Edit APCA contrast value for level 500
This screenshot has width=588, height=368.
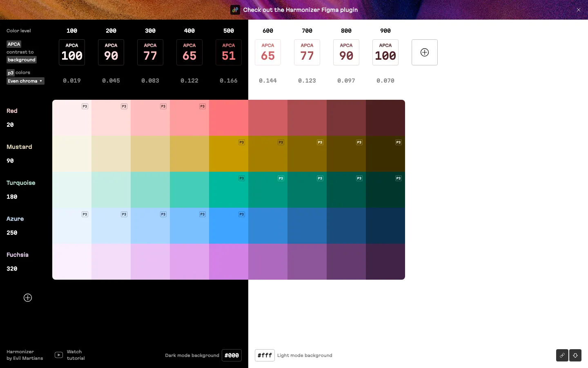pyautogui.click(x=229, y=56)
